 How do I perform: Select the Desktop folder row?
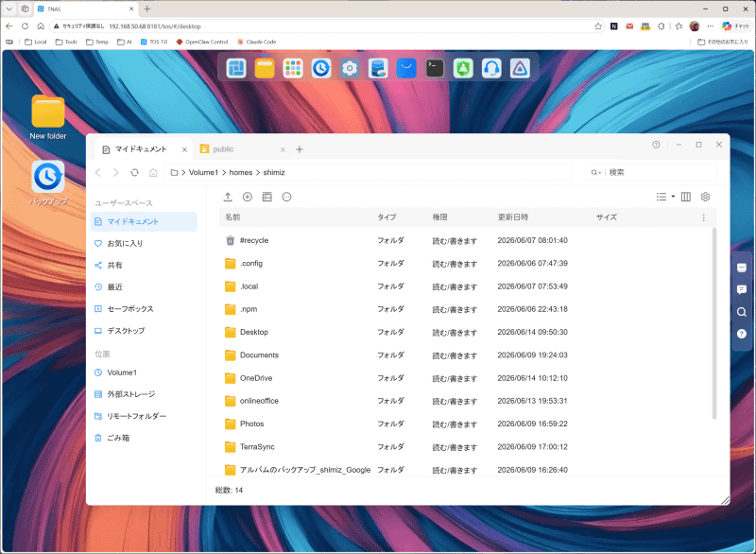(x=467, y=332)
